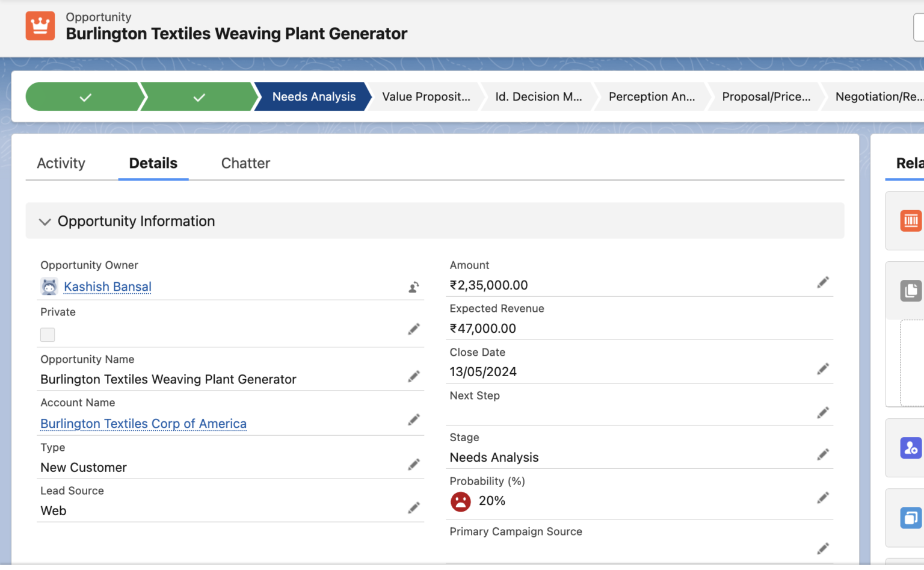Click change owner icon beside Kashish Bansal

pos(414,287)
